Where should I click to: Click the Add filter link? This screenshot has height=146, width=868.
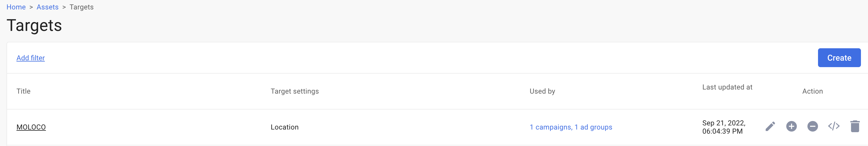tap(31, 58)
